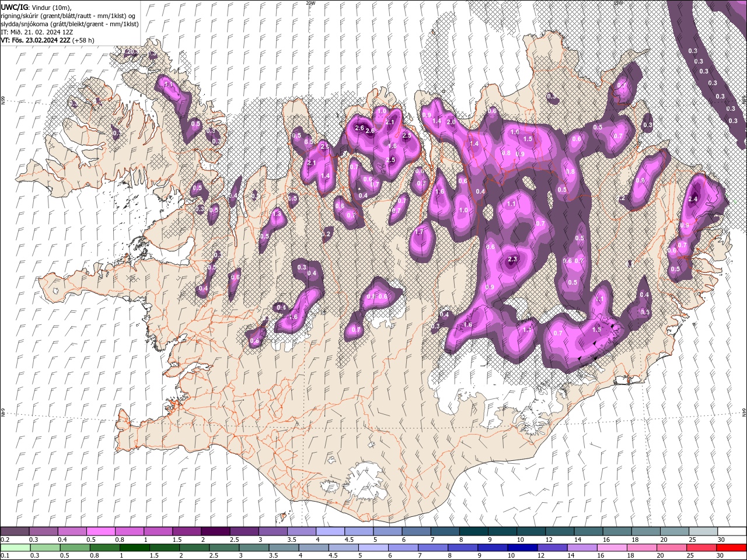Pick the bright red lower swatch after 30
747x560 pixels.
tap(731, 548)
